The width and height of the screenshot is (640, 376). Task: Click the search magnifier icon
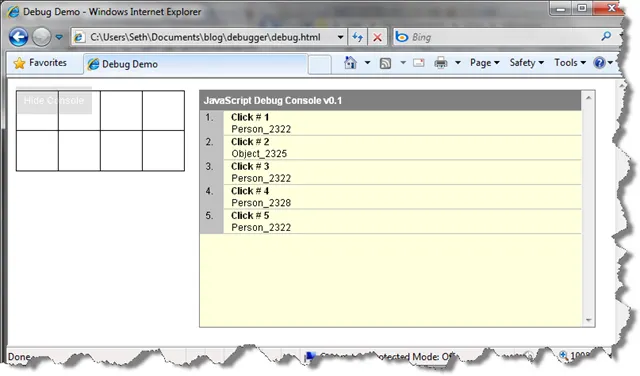606,36
